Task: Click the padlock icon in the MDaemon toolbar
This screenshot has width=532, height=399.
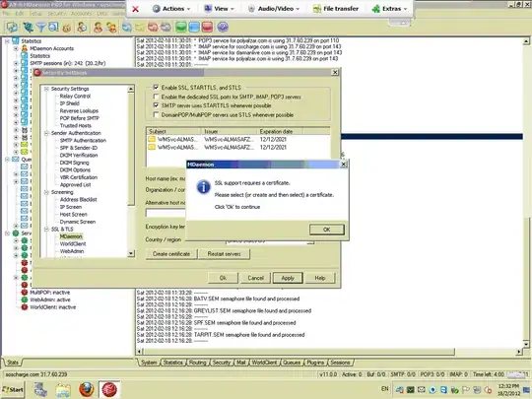Action: pyautogui.click(x=67, y=28)
